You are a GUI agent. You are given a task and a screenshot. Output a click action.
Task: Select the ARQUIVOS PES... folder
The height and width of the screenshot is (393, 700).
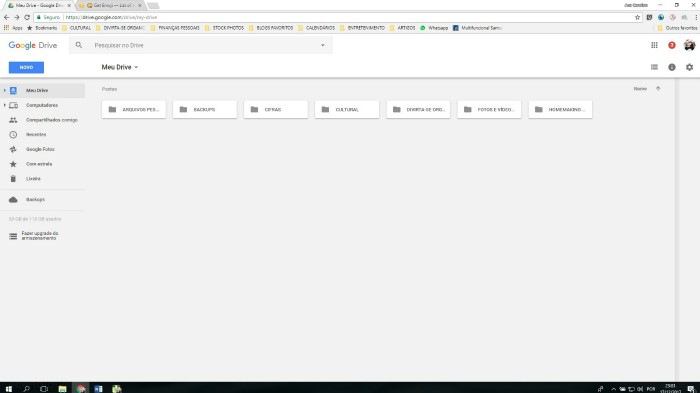tap(134, 109)
